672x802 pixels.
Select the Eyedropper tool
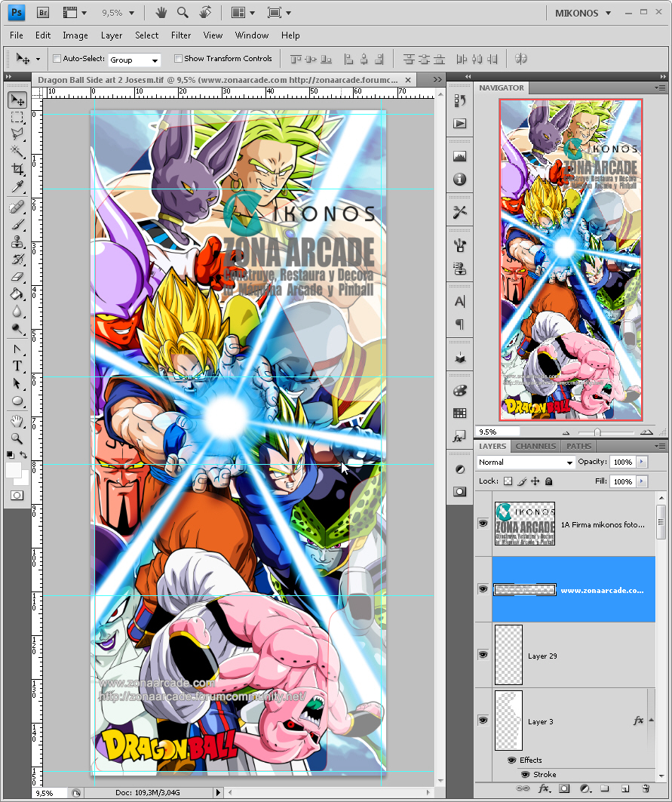pos(17,186)
